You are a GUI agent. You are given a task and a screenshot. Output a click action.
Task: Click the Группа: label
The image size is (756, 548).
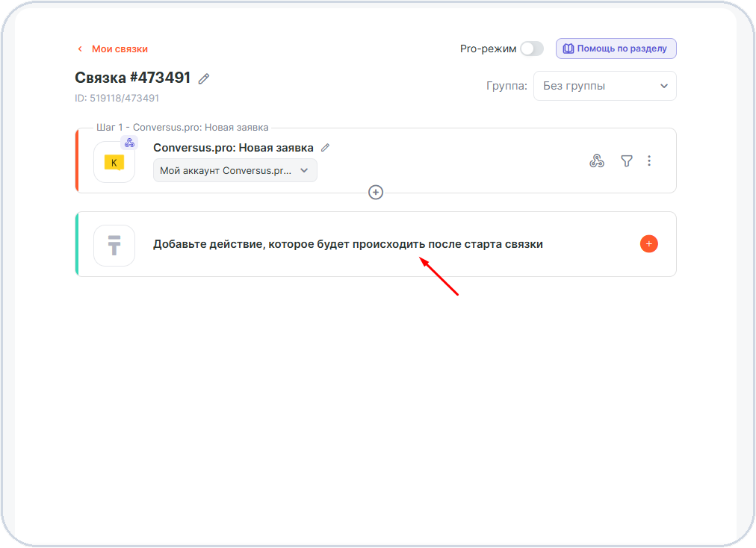pos(506,86)
